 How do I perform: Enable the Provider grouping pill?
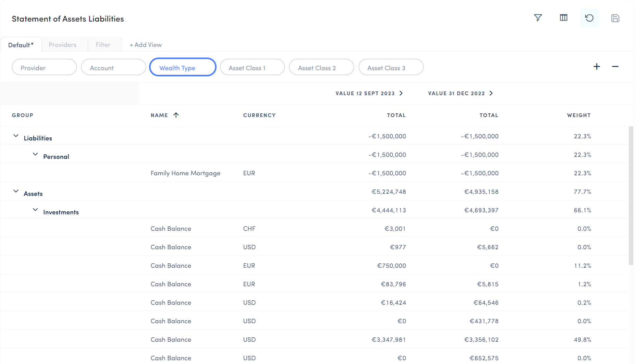[x=44, y=67]
